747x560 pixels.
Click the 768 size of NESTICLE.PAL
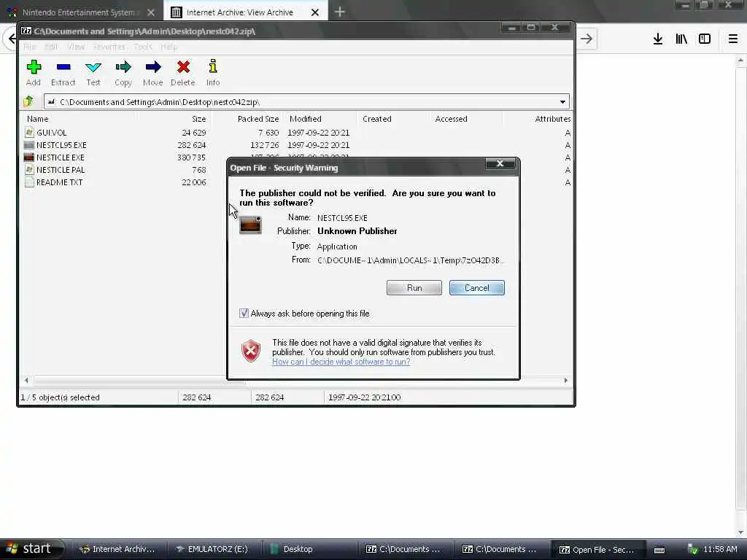(198, 169)
